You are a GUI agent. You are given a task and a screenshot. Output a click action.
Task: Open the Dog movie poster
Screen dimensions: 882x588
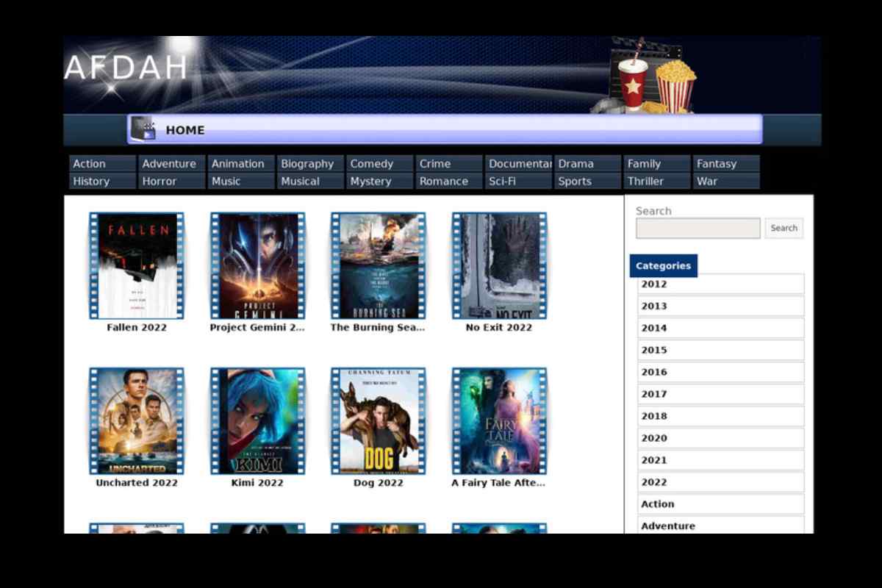pos(378,421)
